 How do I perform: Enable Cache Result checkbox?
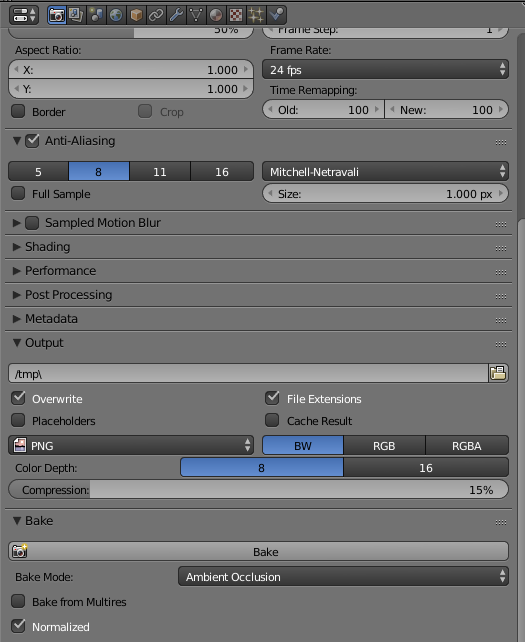pos(272,420)
